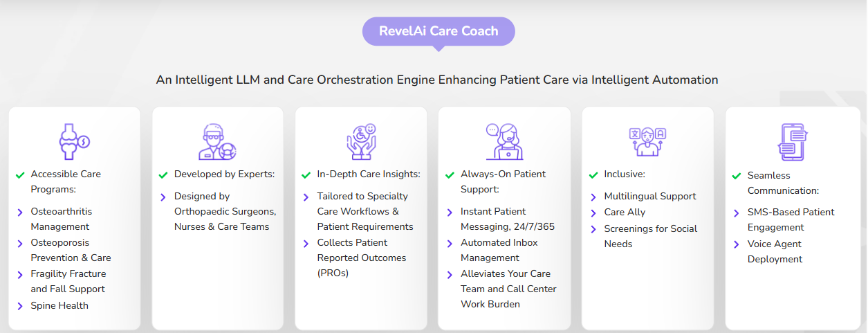
Task: Click the chevron next to Spine Health
Action: 20,306
